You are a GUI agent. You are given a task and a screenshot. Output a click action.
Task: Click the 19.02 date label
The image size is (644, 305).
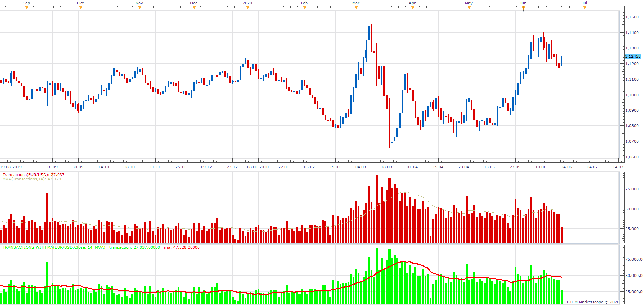coord(335,167)
